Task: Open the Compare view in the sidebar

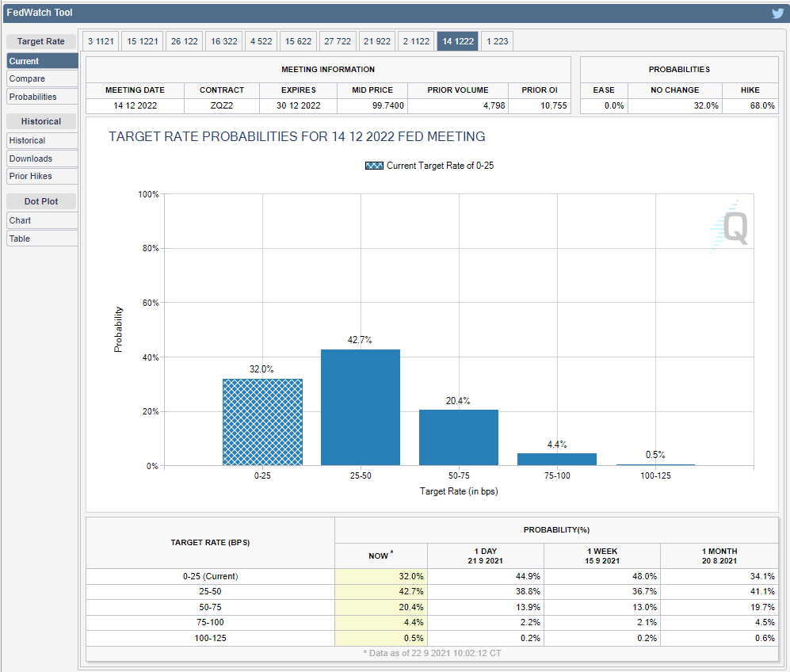Action: pyautogui.click(x=42, y=78)
